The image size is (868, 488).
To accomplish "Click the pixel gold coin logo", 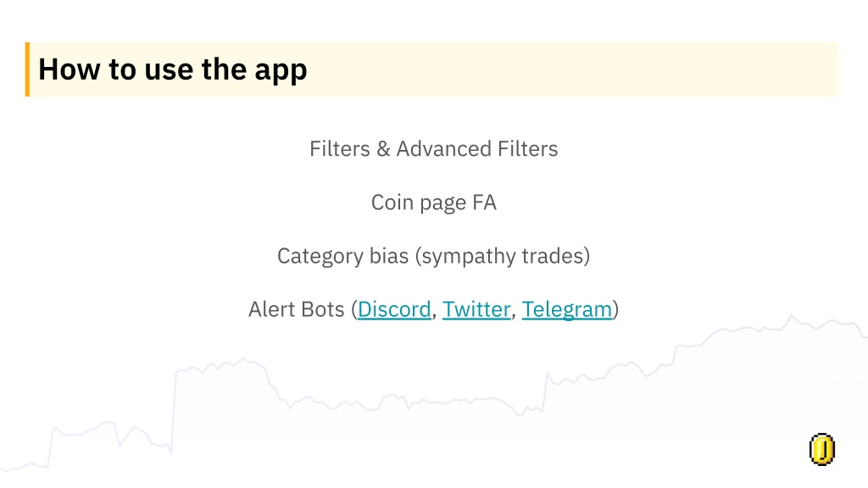I will click(x=822, y=449).
